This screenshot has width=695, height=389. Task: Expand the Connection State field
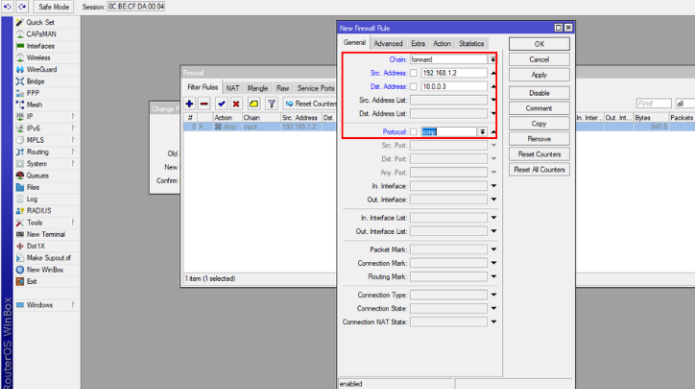[x=493, y=308]
